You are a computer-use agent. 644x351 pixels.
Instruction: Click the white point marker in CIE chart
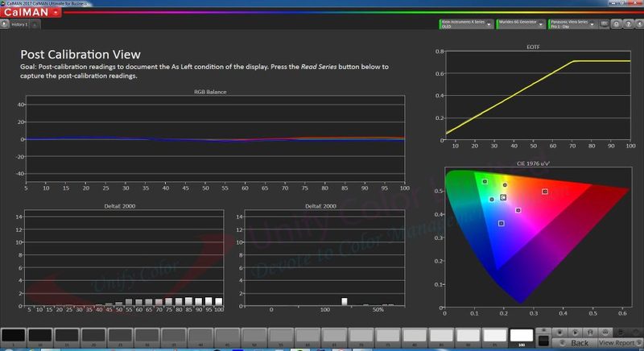[x=504, y=197]
